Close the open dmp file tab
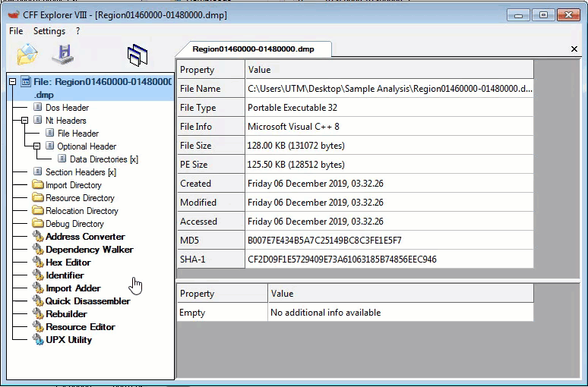The width and height of the screenshot is (588, 387). coord(574,49)
